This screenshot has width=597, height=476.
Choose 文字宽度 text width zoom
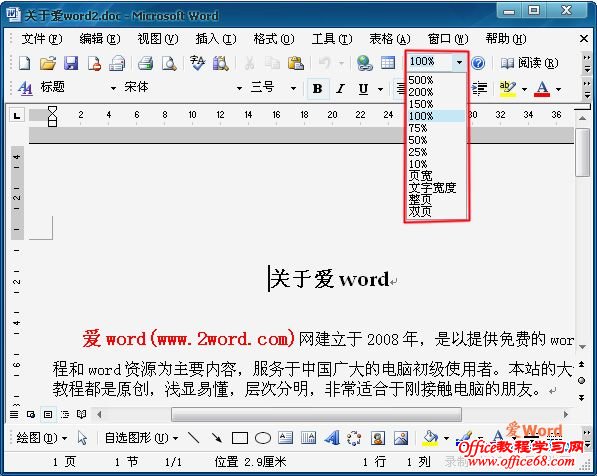pyautogui.click(x=436, y=187)
